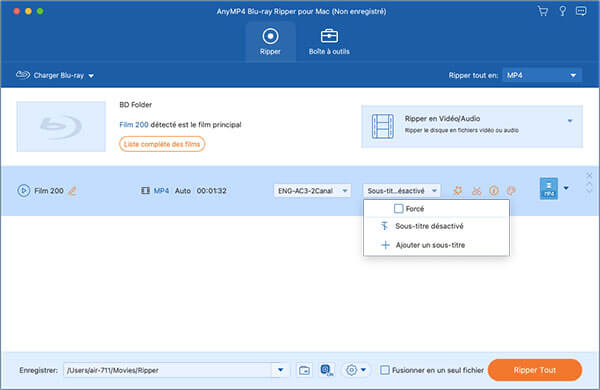
Task: Expand the Ripper tout en MP4 dropdown
Action: pos(542,75)
